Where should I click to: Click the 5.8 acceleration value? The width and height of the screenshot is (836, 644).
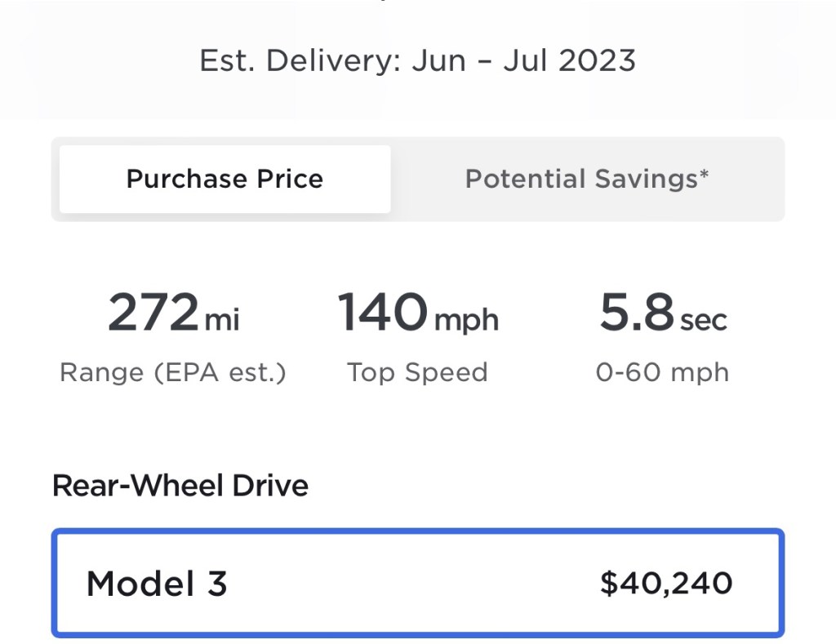637,313
